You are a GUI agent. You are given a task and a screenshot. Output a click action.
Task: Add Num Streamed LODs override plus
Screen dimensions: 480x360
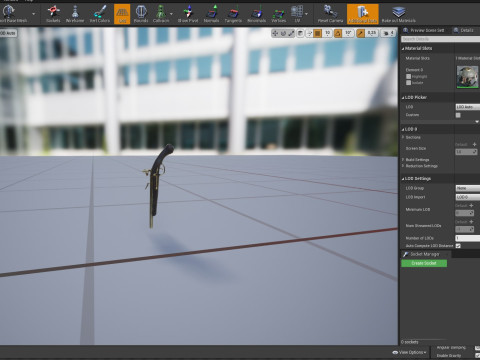pos(471,222)
